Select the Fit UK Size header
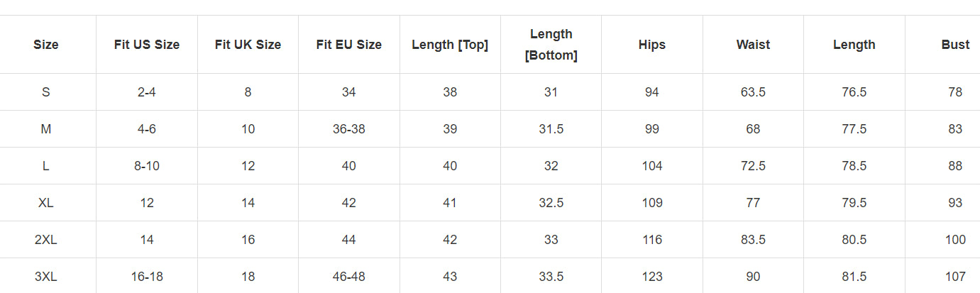The height and width of the screenshot is (293, 980). (248, 45)
